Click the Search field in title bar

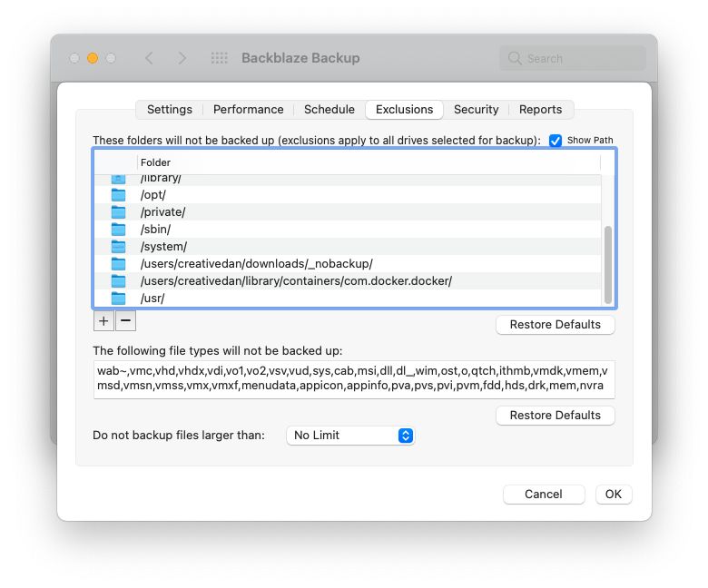pyautogui.click(x=573, y=58)
